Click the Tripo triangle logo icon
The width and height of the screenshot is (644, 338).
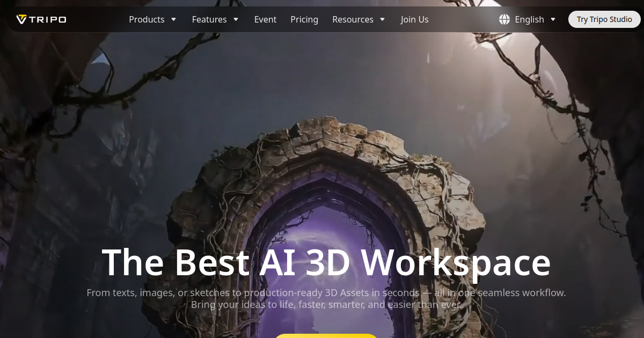(21, 19)
